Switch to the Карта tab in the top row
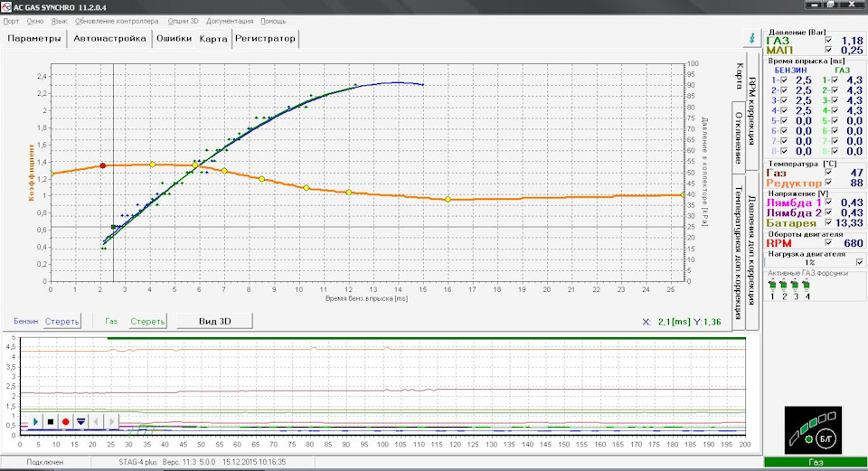This screenshot has height=471, width=868. click(x=213, y=39)
